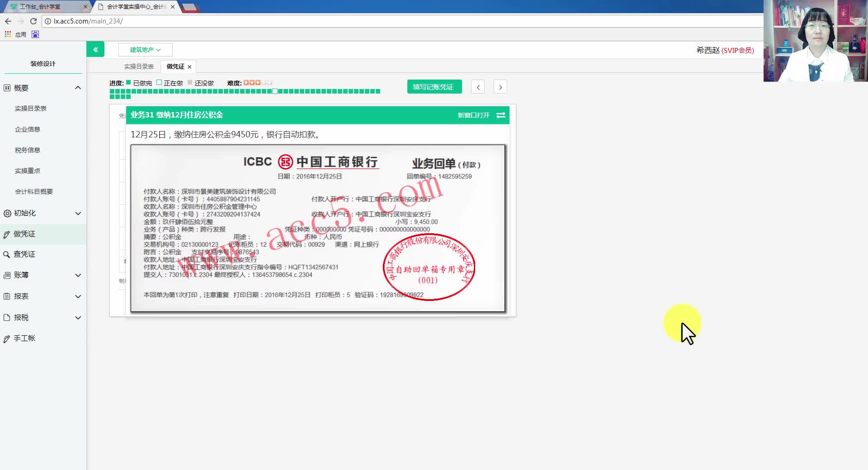This screenshot has height=470, width=868.
Task: Click the third difficulty star rating
Action: click(257, 83)
